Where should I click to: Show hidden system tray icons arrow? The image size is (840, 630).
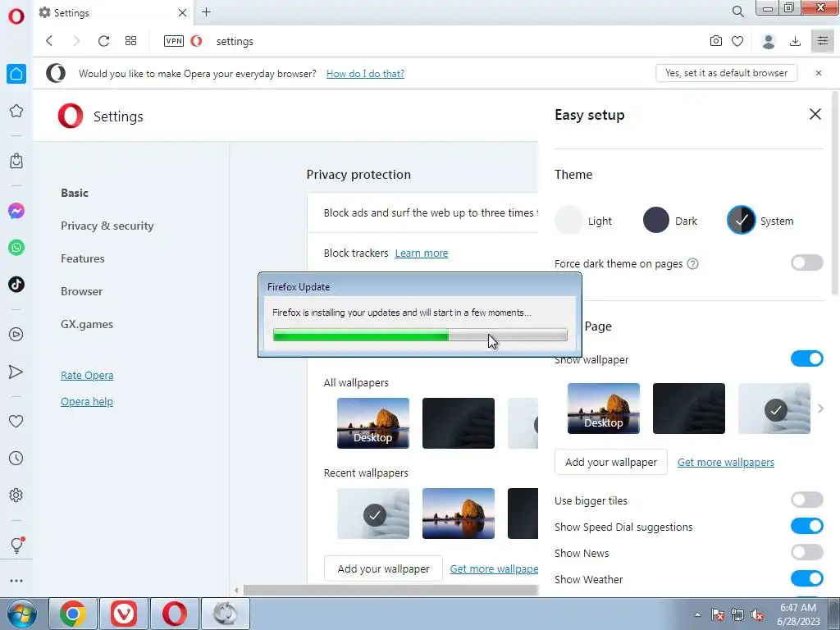coord(697,614)
